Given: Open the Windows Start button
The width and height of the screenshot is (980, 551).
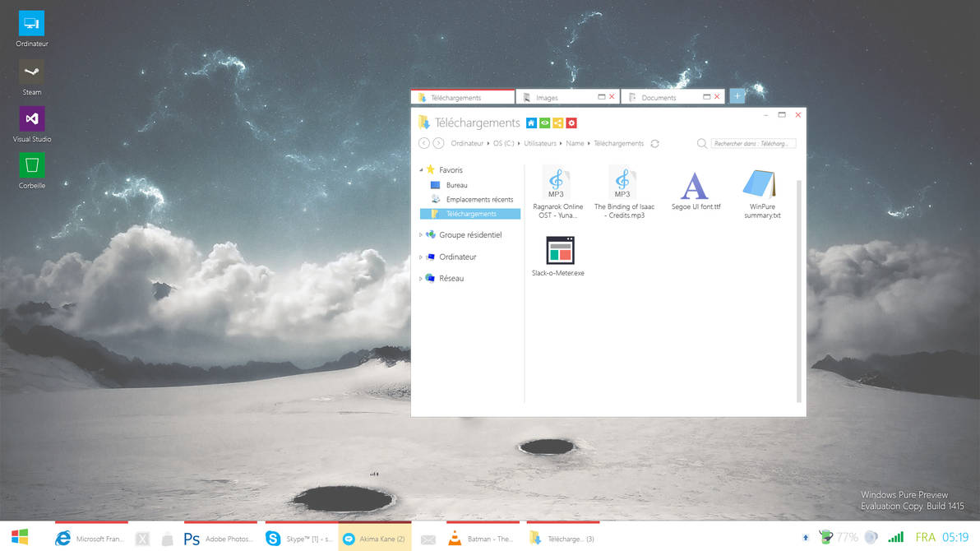Looking at the screenshot, I should coord(20,537).
